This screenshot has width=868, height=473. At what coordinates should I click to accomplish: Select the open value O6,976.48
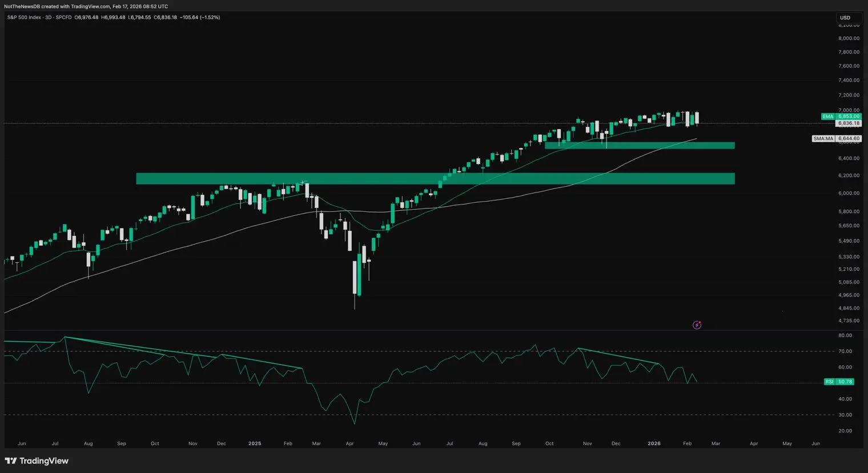(x=86, y=18)
